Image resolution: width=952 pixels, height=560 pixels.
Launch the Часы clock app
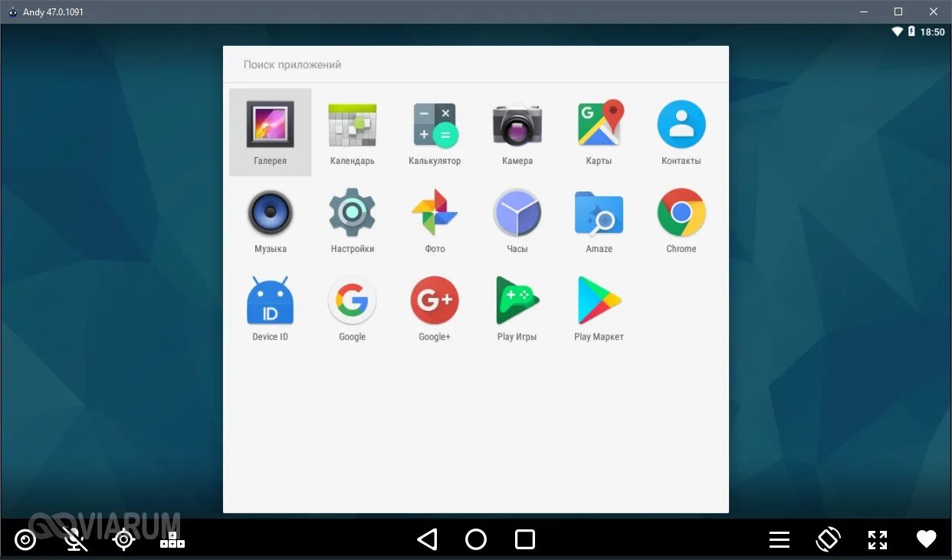517,220
